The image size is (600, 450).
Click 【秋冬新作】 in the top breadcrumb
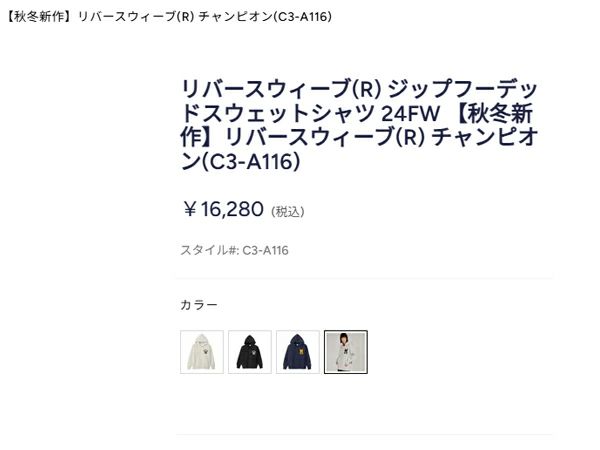(40, 17)
